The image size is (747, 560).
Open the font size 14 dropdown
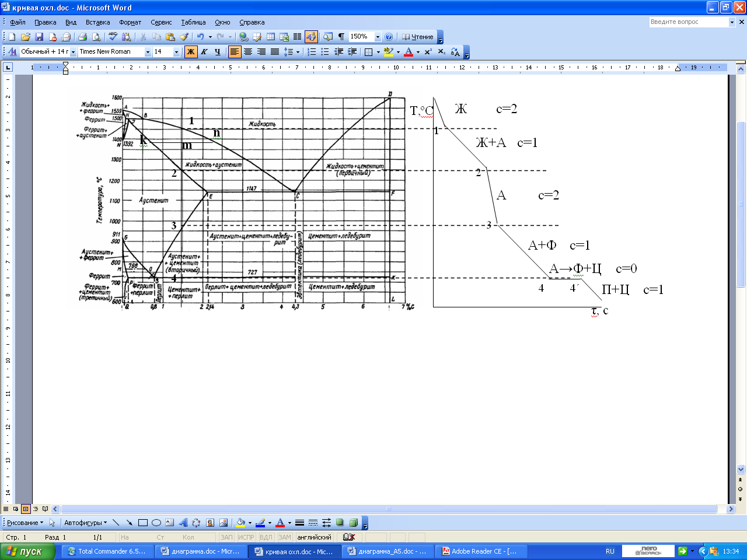[176, 52]
